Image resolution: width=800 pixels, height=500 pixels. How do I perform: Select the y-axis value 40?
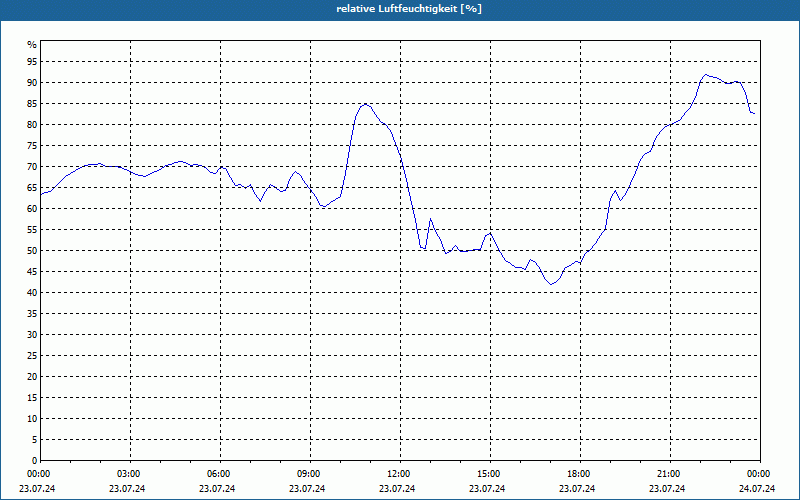[x=32, y=293]
